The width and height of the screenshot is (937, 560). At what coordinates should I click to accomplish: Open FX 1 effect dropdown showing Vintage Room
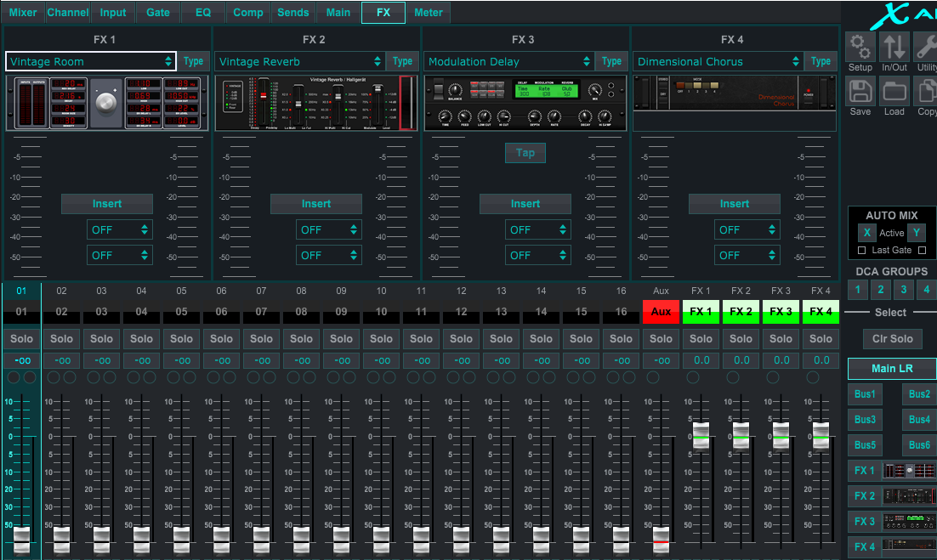point(91,61)
